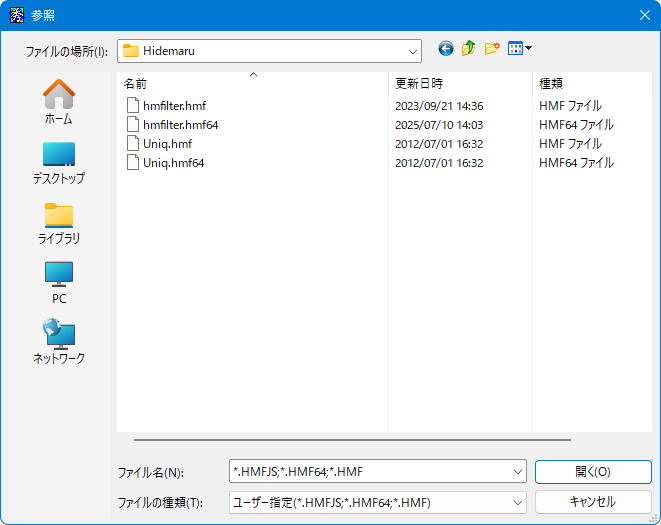Open デスクトップ in the places bar
Screen dimensions: 661x525
click(59, 162)
